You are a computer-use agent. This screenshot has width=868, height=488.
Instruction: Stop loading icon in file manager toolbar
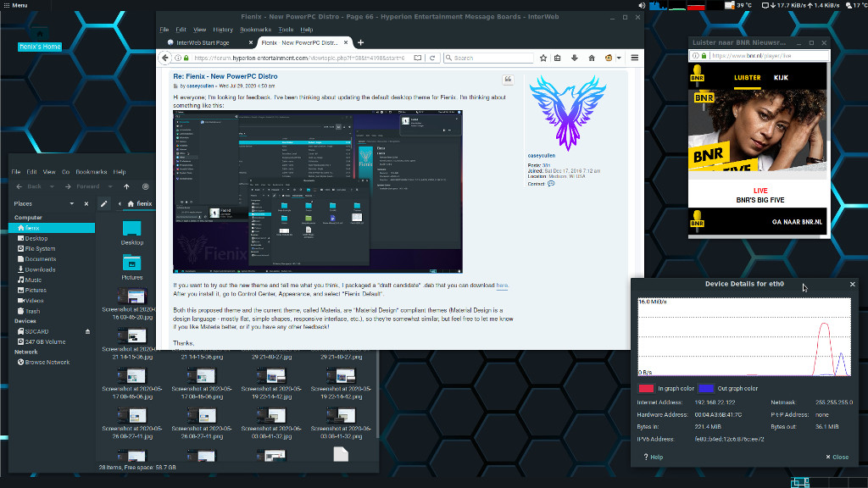(146, 187)
